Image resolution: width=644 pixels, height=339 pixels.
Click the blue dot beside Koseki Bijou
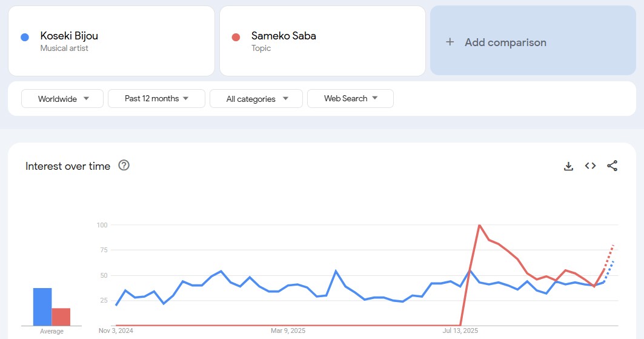pos(25,37)
